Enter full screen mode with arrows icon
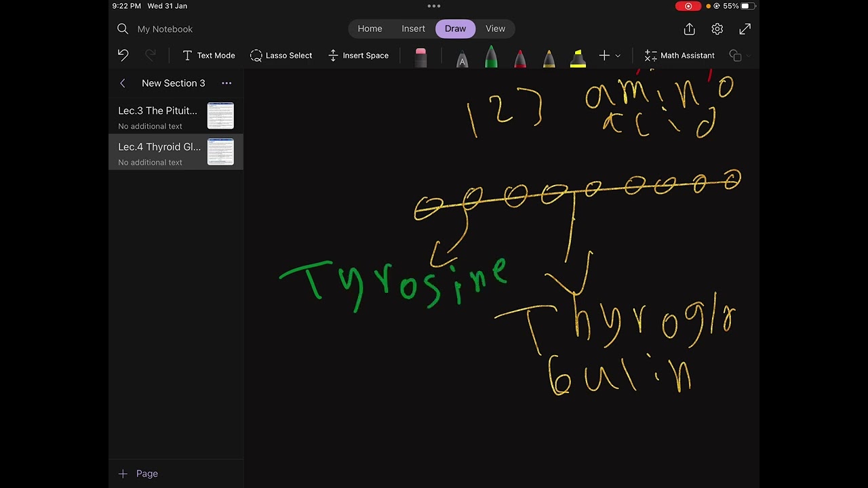Viewport: 868px width, 488px height. (x=745, y=28)
